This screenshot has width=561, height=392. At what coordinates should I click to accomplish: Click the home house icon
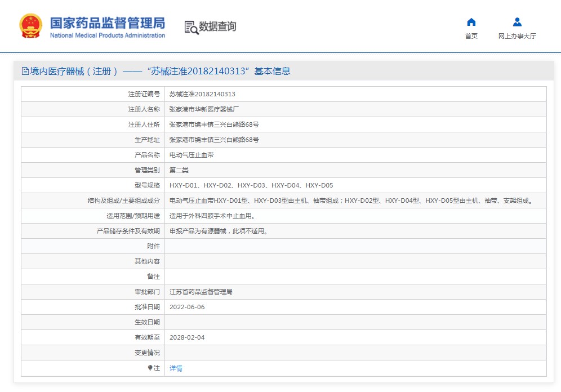tap(471, 23)
